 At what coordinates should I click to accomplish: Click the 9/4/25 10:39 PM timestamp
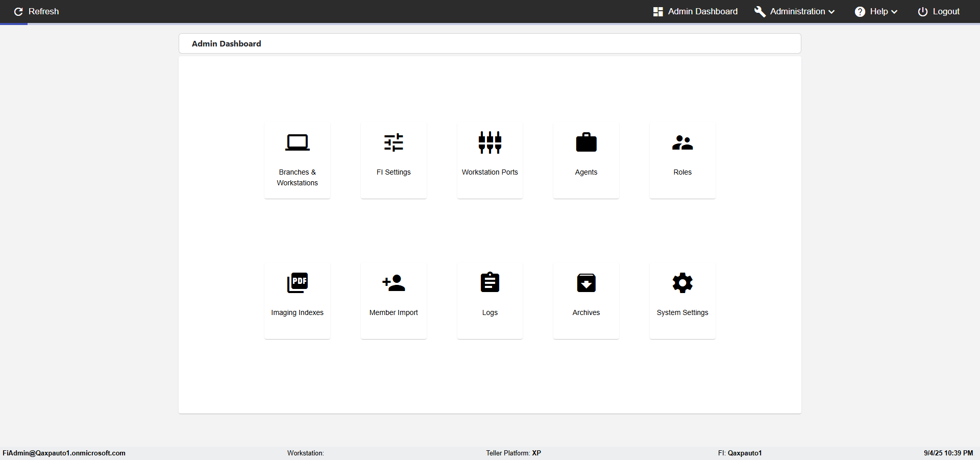(948, 453)
